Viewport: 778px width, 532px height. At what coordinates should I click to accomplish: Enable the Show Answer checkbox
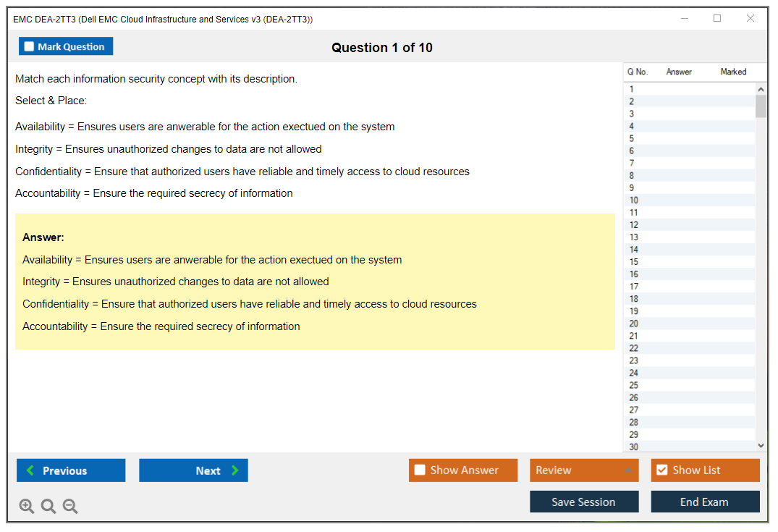[420, 470]
